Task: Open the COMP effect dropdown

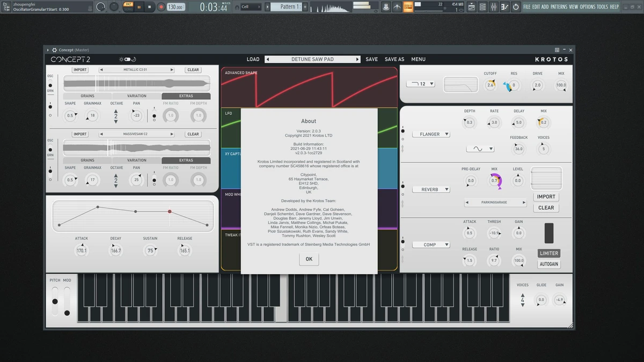Action: pos(431,245)
